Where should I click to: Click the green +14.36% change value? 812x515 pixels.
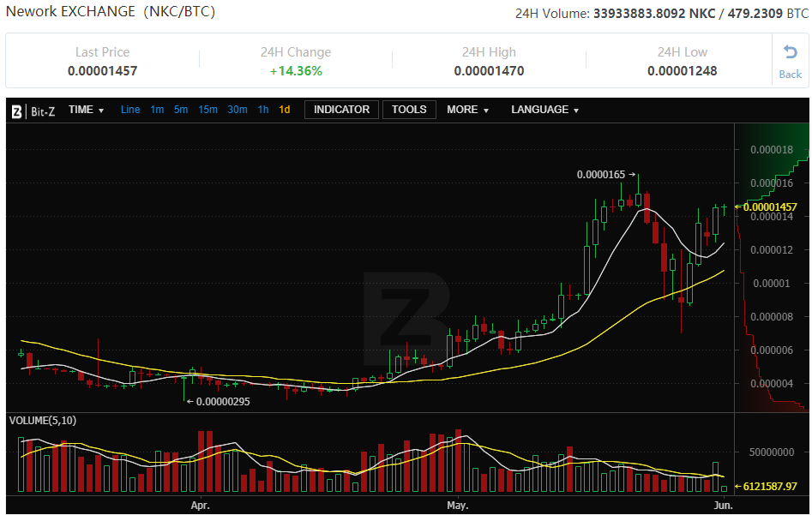(x=296, y=71)
